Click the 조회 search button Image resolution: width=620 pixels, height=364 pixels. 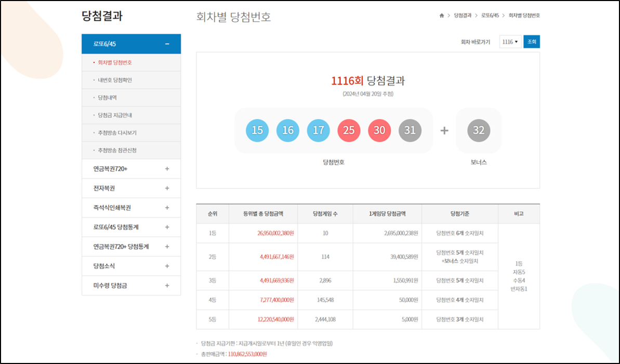tap(532, 42)
